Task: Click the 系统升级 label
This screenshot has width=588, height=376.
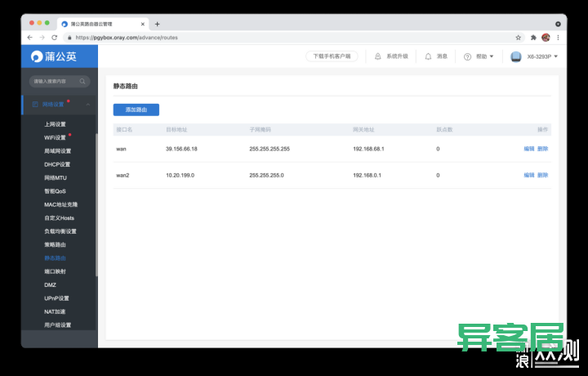Action: pyautogui.click(x=397, y=56)
